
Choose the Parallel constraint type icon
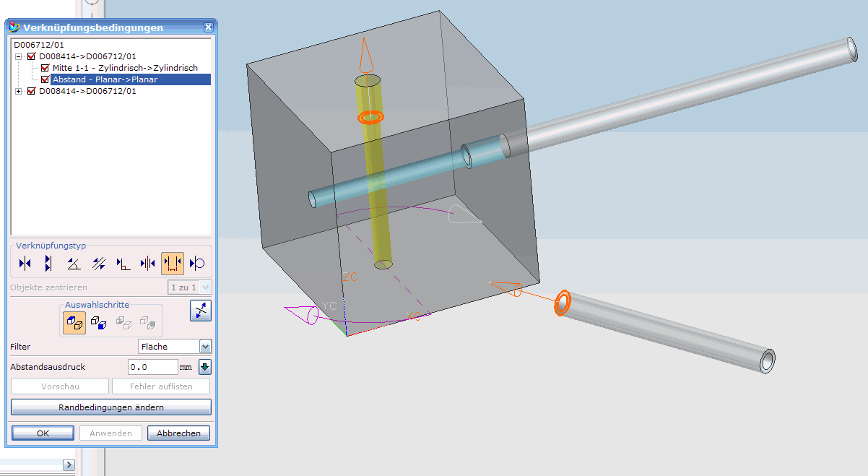(99, 264)
